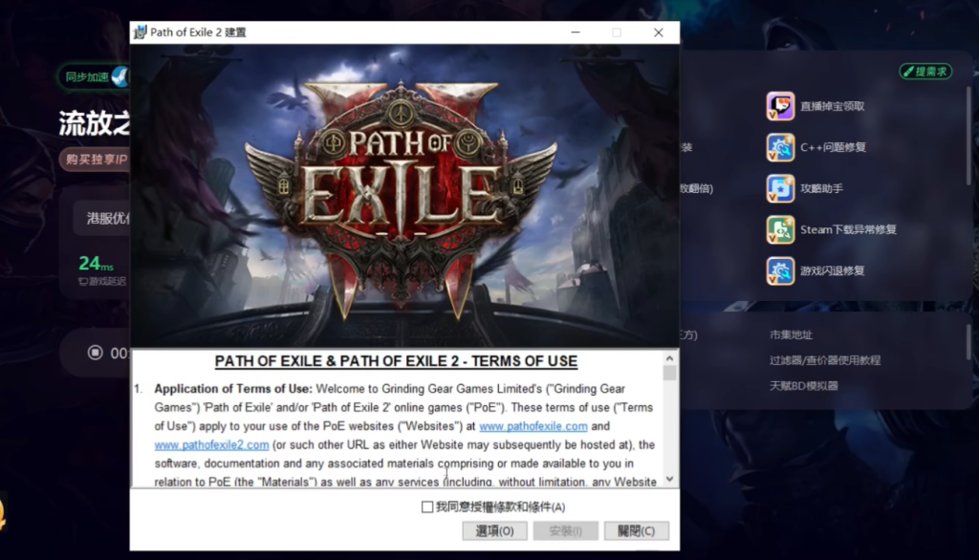Click the 攻略助手 text label

[821, 188]
